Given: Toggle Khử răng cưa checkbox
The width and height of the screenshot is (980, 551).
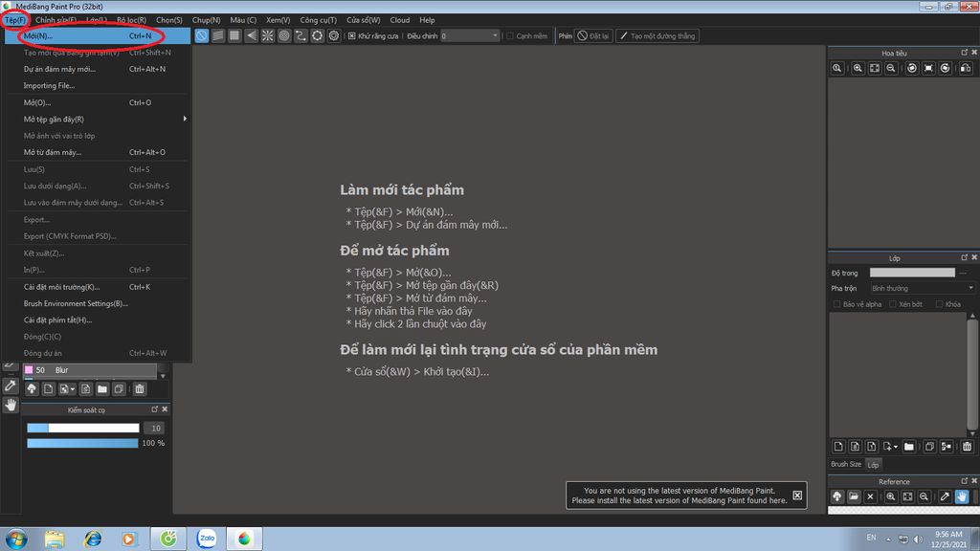Looking at the screenshot, I should (352, 36).
